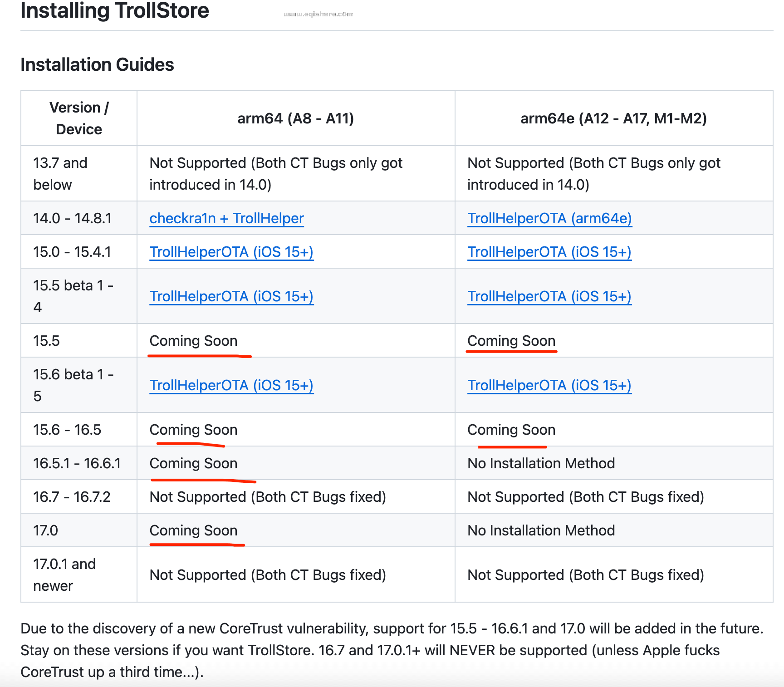Open TrollHelperOTA arm64e guide for 15.0-15.4.1

point(549,252)
